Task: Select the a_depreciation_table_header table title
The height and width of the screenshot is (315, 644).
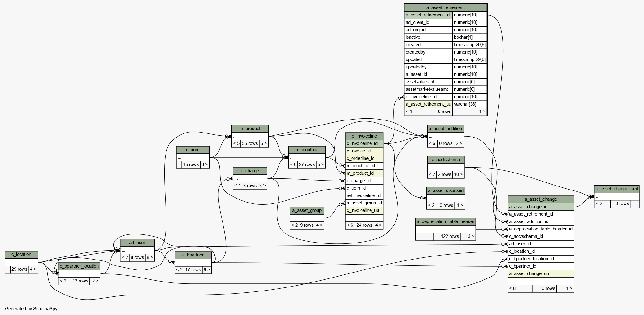Action: 445,221
